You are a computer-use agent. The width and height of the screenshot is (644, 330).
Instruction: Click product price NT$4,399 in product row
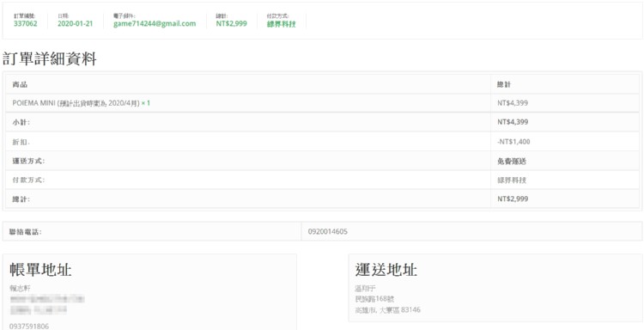pos(513,103)
